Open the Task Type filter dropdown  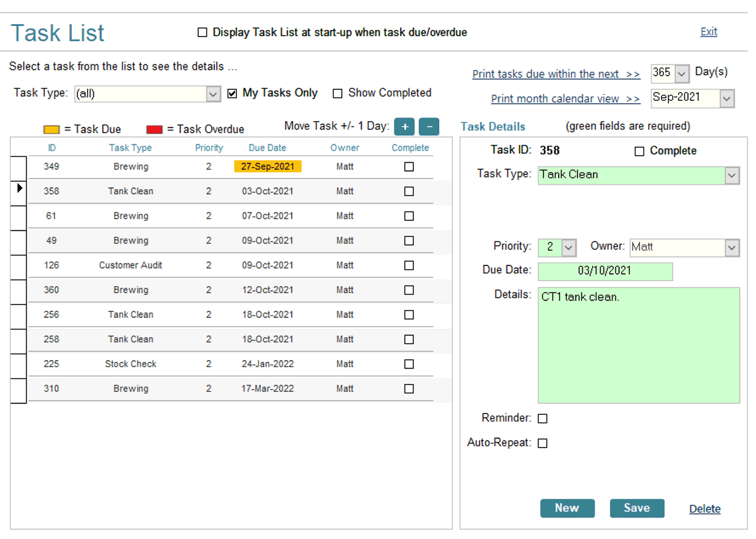(211, 93)
